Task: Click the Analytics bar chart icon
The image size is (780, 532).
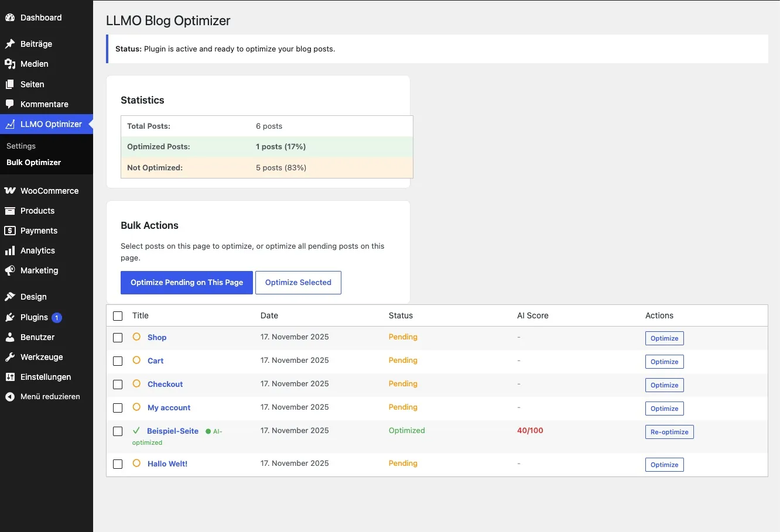Action: click(x=10, y=250)
